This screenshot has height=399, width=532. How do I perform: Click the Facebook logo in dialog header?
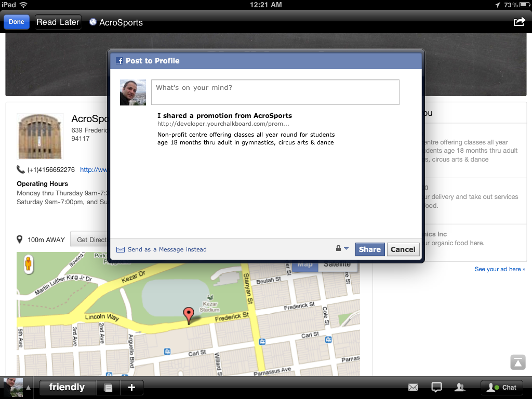tap(119, 61)
